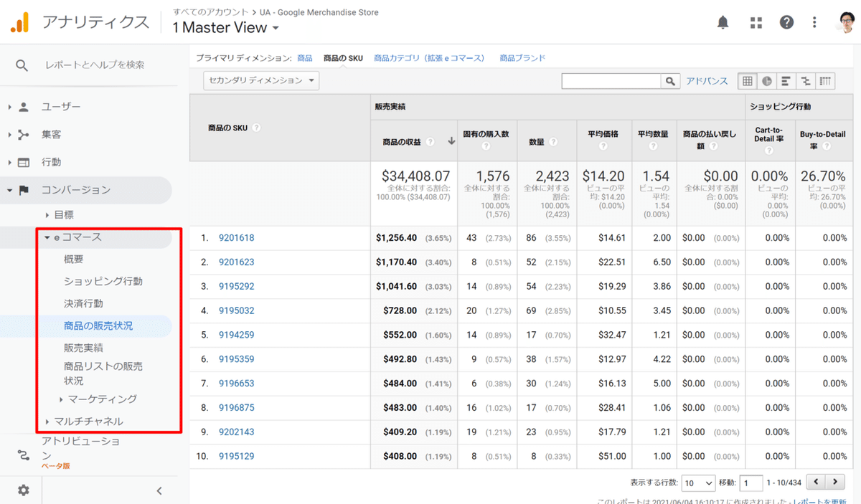Select 商品カテゴリ（拡張 e コマース）dimension
This screenshot has height=504, width=861.
pyautogui.click(x=429, y=58)
